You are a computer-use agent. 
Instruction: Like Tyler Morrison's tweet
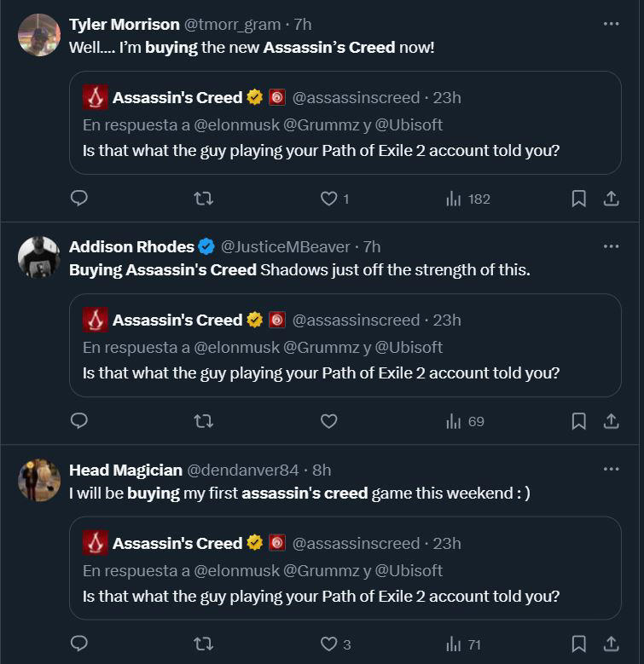point(328,199)
